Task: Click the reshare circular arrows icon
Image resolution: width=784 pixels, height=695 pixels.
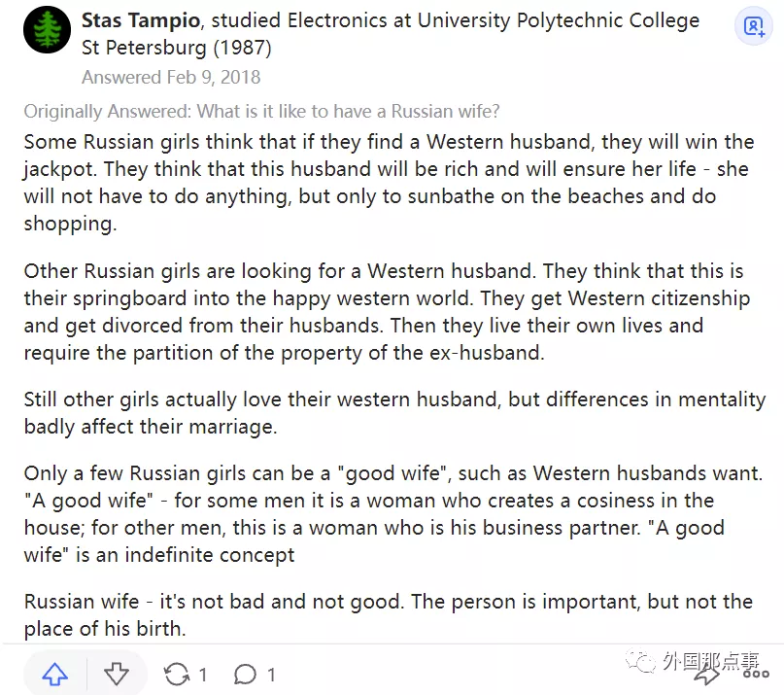Action: click(177, 675)
